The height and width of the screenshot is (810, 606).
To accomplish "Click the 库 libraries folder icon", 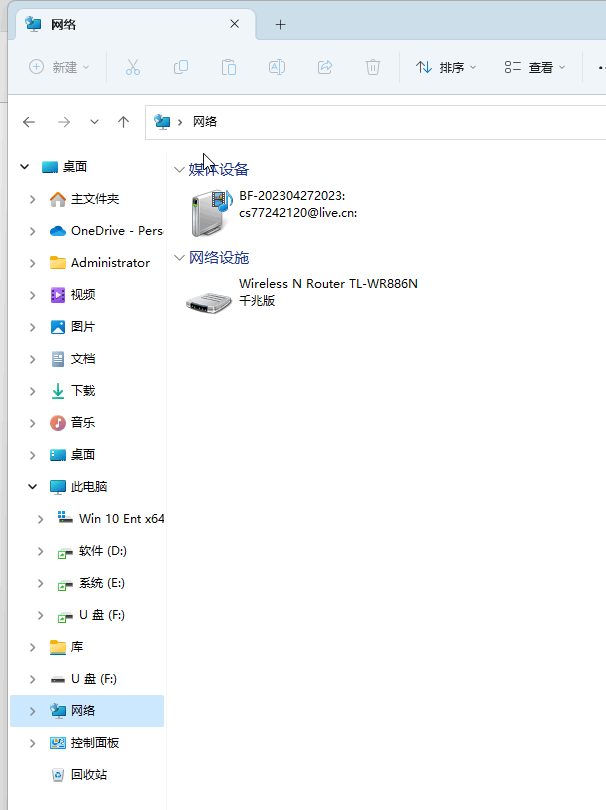I will (x=58, y=647).
